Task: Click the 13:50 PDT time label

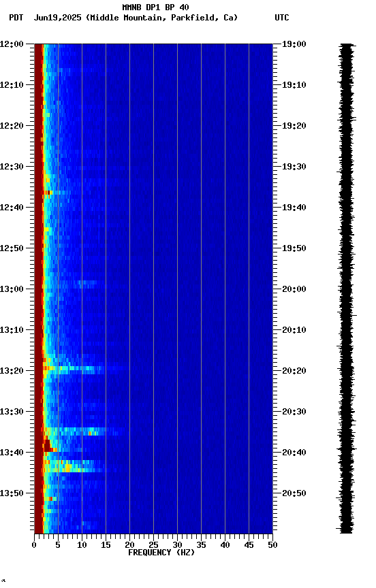Action: [x=12, y=493]
